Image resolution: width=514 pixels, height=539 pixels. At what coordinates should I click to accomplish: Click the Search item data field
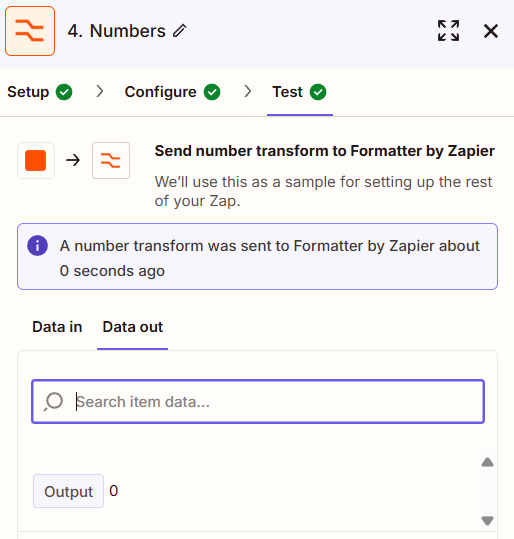(x=258, y=402)
